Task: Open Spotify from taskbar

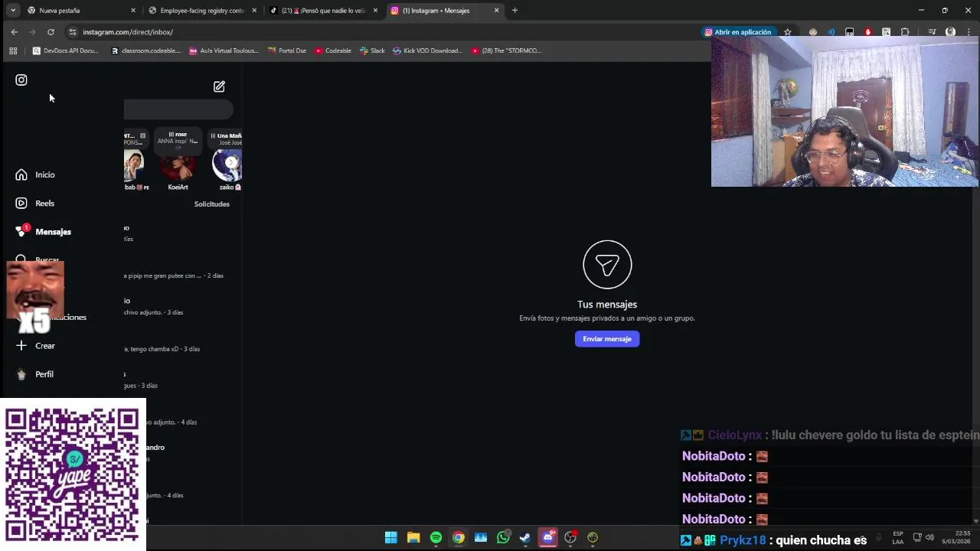Action: point(436,538)
